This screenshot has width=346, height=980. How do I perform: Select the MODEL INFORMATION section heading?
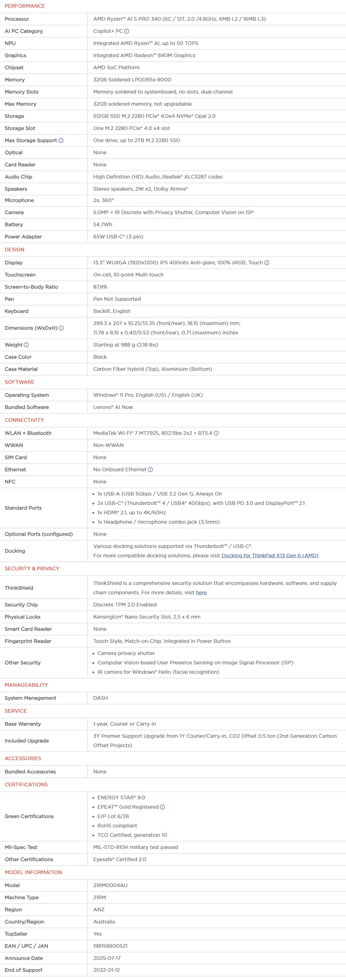tap(33, 872)
